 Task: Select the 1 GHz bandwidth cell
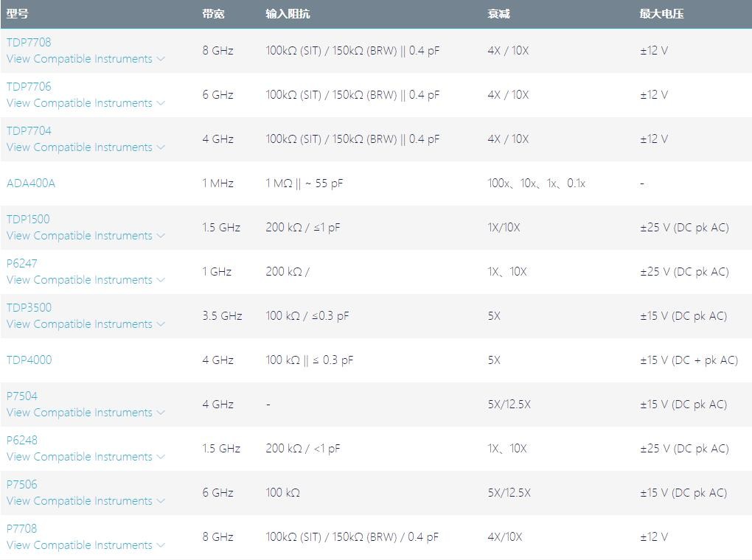coord(217,272)
